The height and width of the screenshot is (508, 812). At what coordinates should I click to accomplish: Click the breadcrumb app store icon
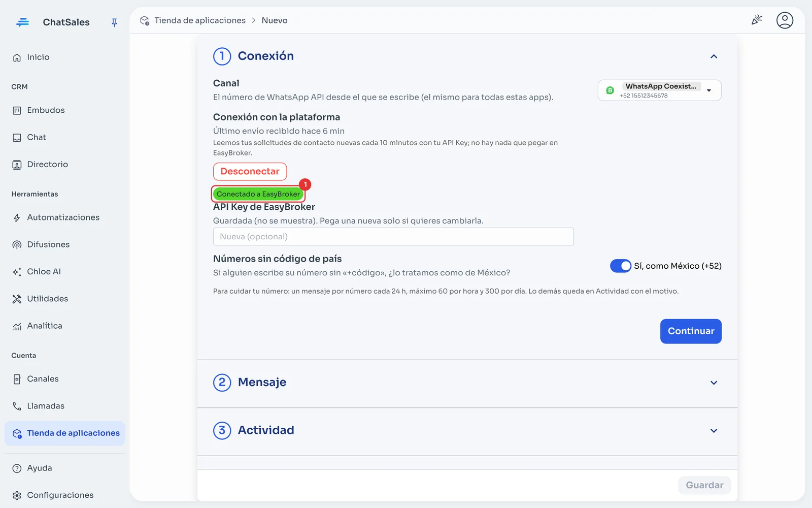tap(145, 20)
